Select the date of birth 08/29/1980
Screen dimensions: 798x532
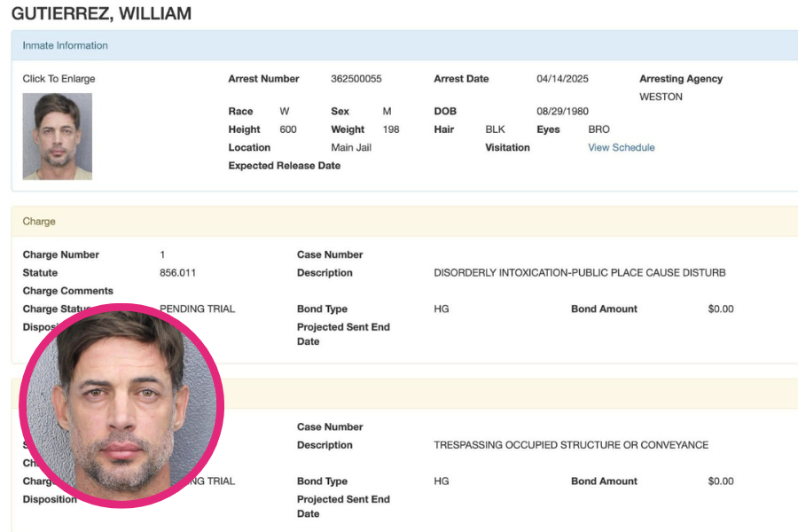pos(562,112)
